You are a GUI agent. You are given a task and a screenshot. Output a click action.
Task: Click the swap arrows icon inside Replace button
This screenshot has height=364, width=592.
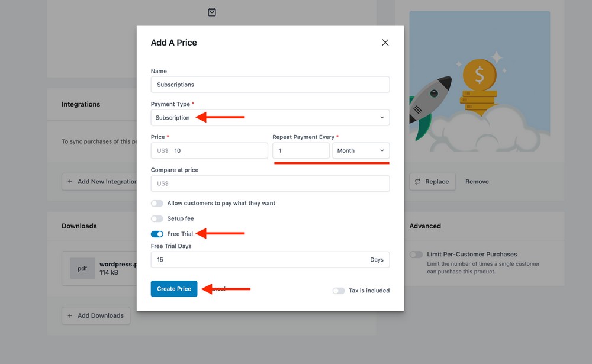click(417, 181)
